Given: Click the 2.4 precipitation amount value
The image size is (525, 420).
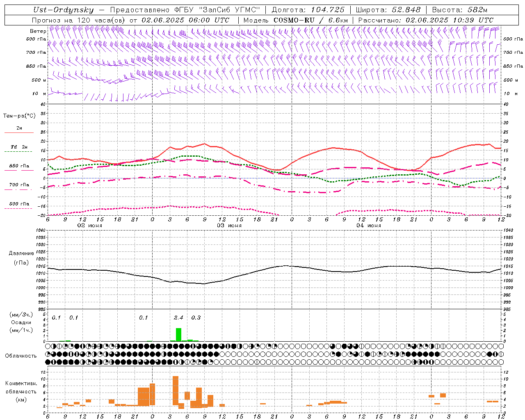Looking at the screenshot, I should (x=178, y=317).
